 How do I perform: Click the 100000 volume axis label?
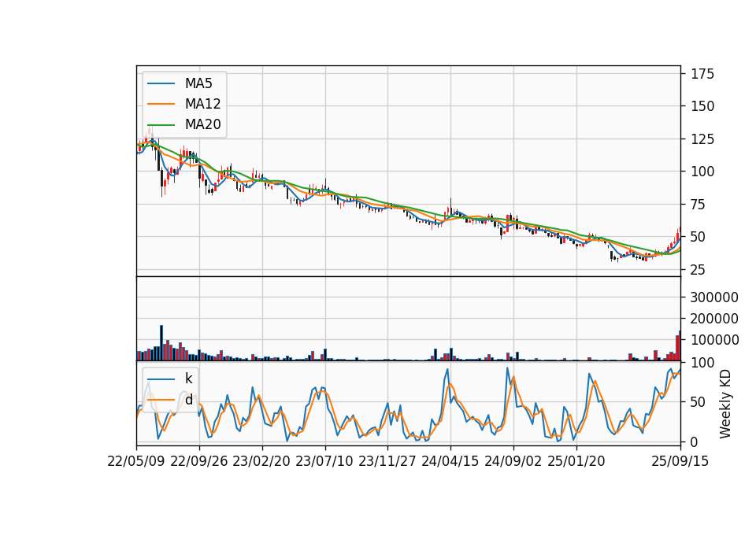pyautogui.click(x=714, y=340)
